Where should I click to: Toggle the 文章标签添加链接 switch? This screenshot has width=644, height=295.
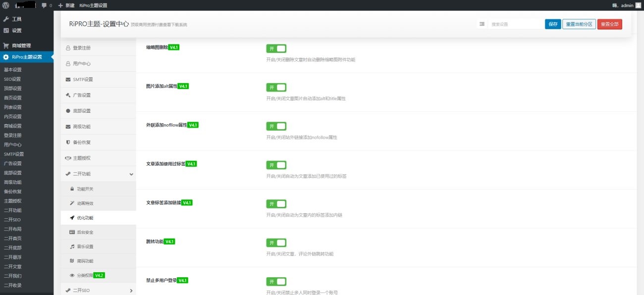(276, 204)
